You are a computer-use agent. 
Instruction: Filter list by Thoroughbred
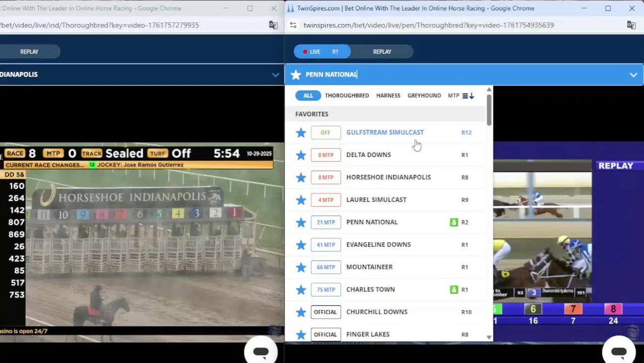(x=347, y=96)
